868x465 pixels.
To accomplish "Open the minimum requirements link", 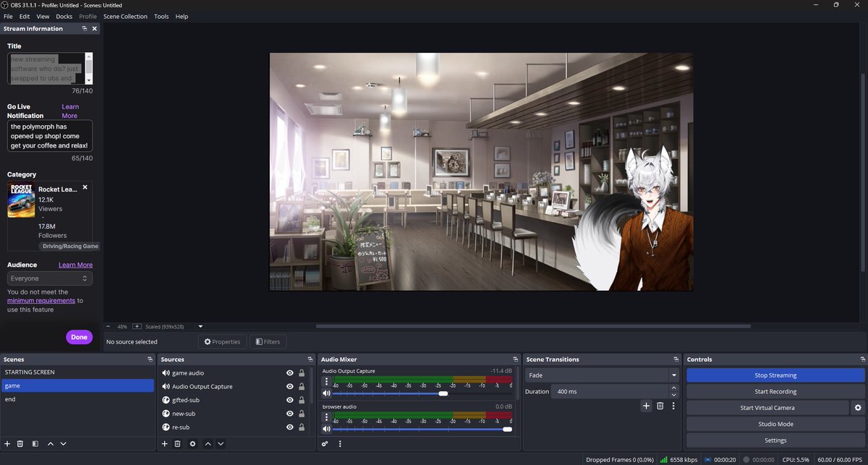I will point(41,300).
